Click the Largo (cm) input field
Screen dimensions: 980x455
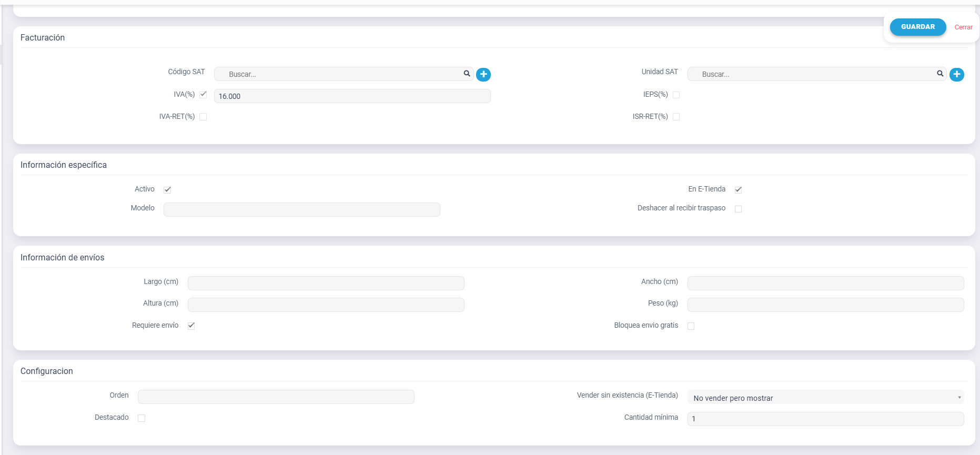tap(326, 283)
